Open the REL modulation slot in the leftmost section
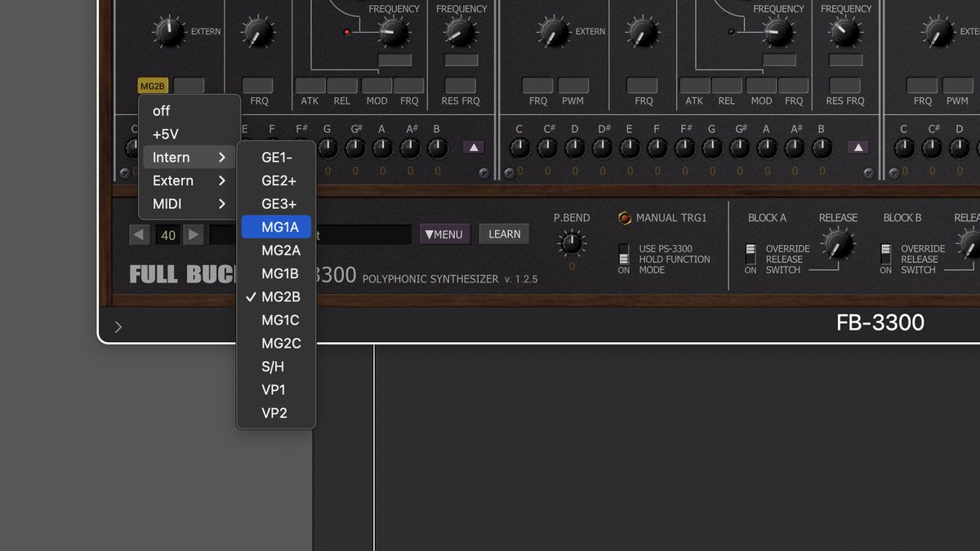The width and height of the screenshot is (980, 551). pyautogui.click(x=342, y=86)
